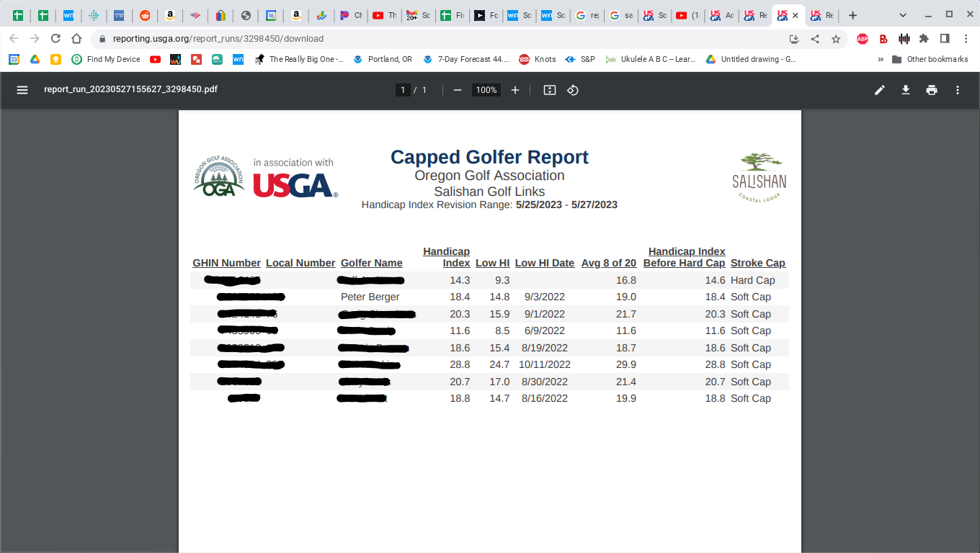This screenshot has height=553, width=980.
Task: Click the address bar URL
Action: point(218,39)
